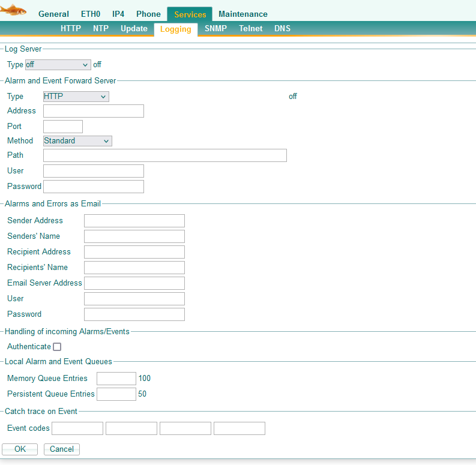This screenshot has height=465, width=476.
Task: Confirm settings with the OK button
Action: coord(20,449)
